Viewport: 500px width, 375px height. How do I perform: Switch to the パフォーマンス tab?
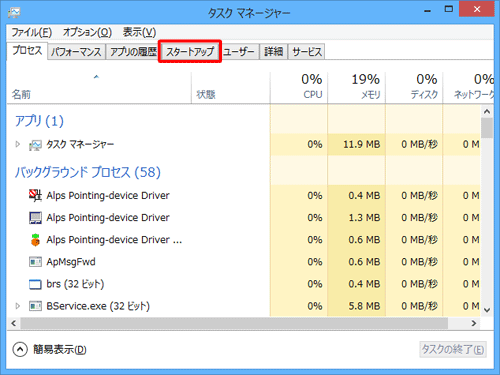click(x=76, y=52)
